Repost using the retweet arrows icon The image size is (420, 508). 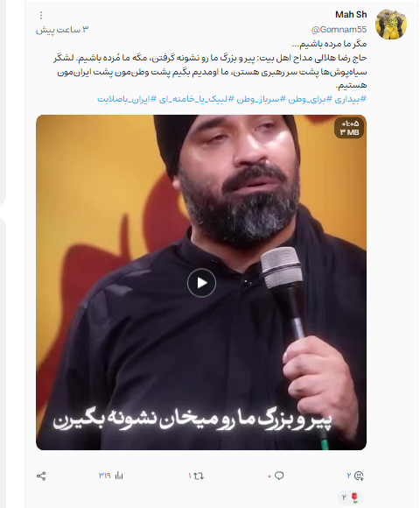(x=199, y=476)
